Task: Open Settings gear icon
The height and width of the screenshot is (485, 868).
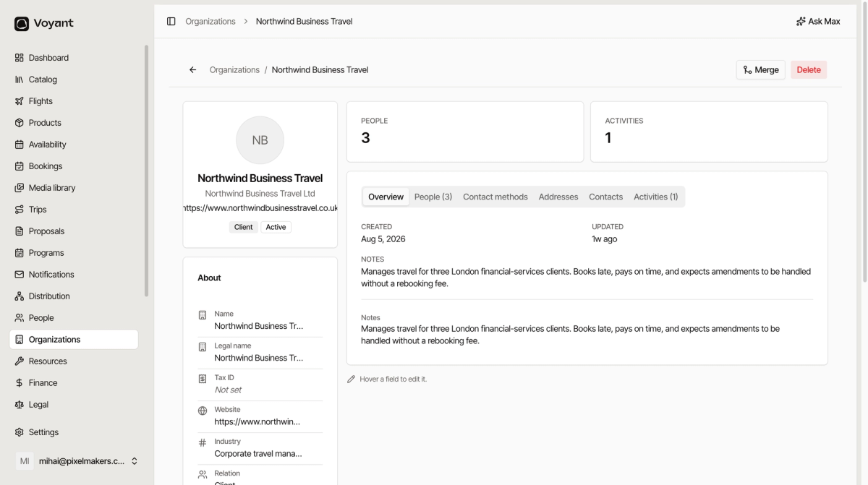Action: click(x=20, y=432)
